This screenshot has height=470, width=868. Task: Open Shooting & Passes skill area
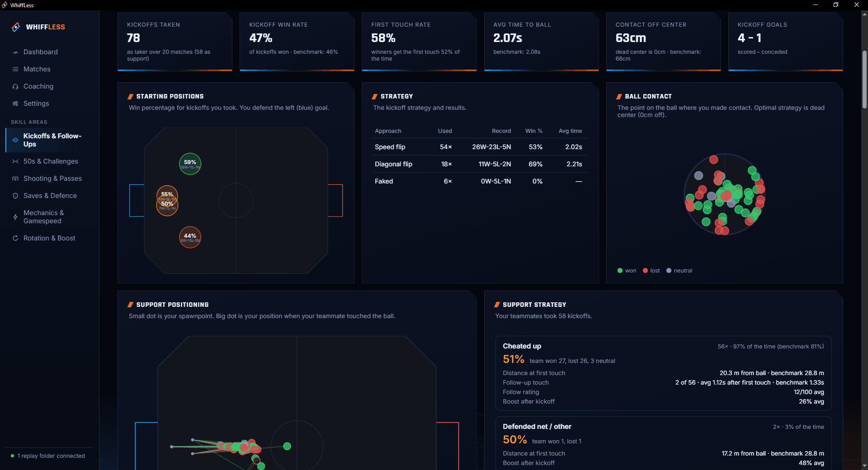52,179
